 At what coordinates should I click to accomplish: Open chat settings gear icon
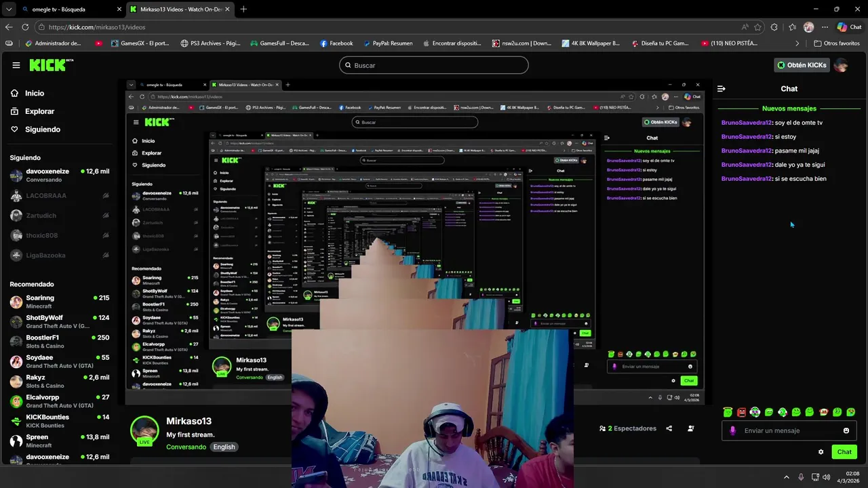pos(821,452)
